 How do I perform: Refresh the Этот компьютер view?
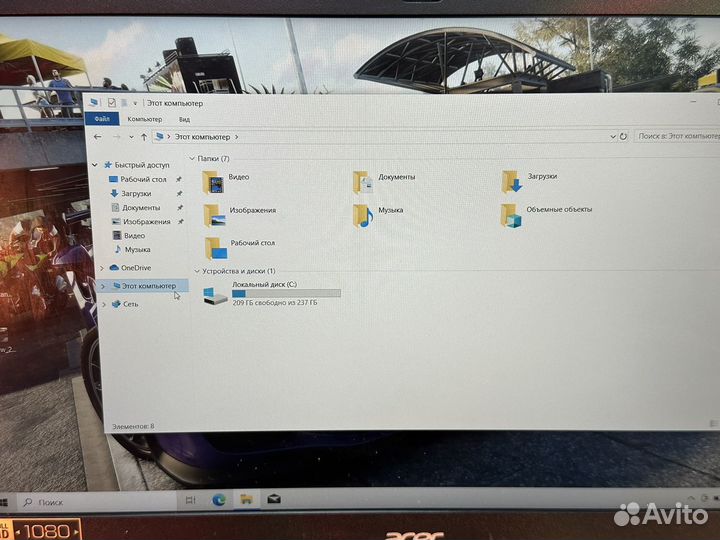point(623,136)
